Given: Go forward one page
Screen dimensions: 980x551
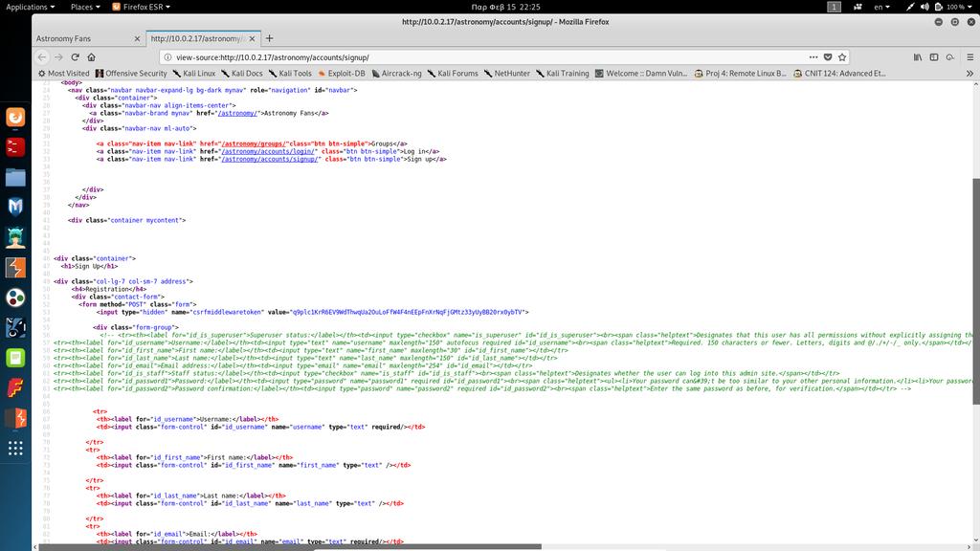Looking at the screenshot, I should coord(58,56).
